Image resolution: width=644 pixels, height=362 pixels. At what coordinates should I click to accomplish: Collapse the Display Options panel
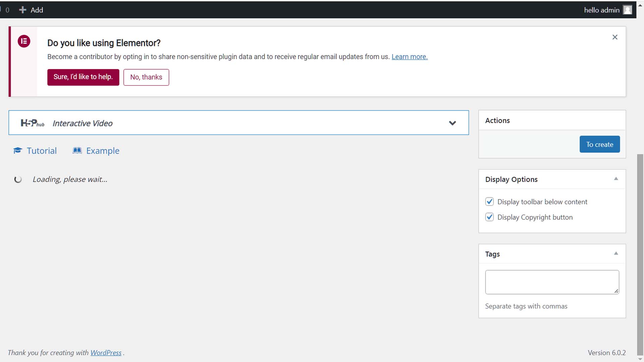coord(616,179)
